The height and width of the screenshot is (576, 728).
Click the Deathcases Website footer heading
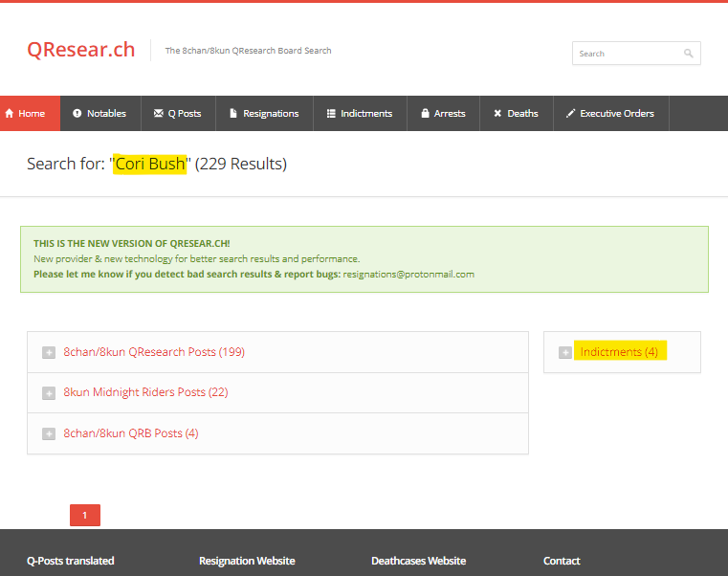point(418,561)
